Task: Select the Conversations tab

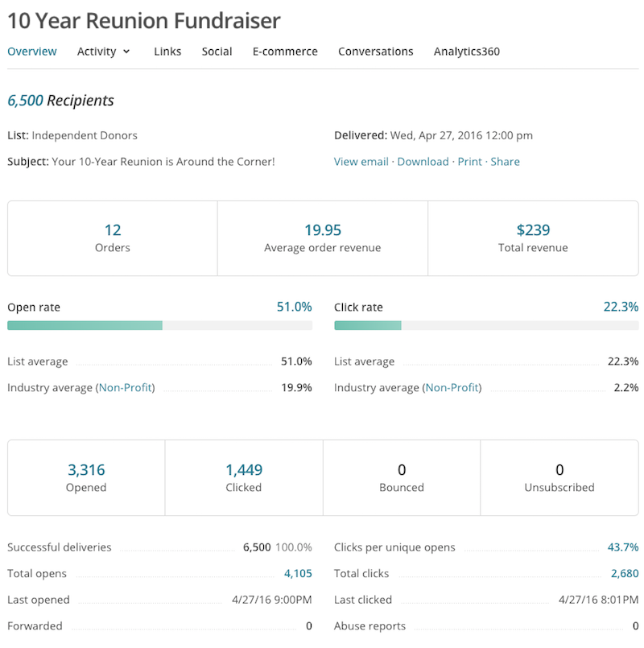Action: pos(375,52)
